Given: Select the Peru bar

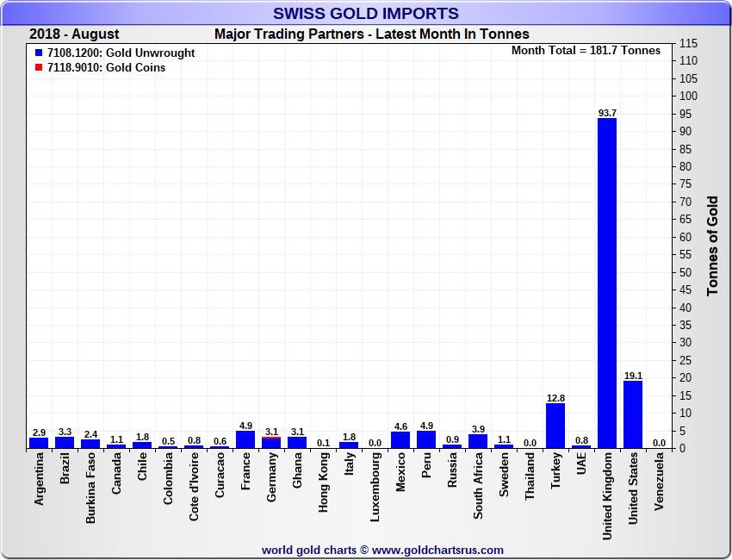Looking at the screenshot, I should click(x=426, y=439).
